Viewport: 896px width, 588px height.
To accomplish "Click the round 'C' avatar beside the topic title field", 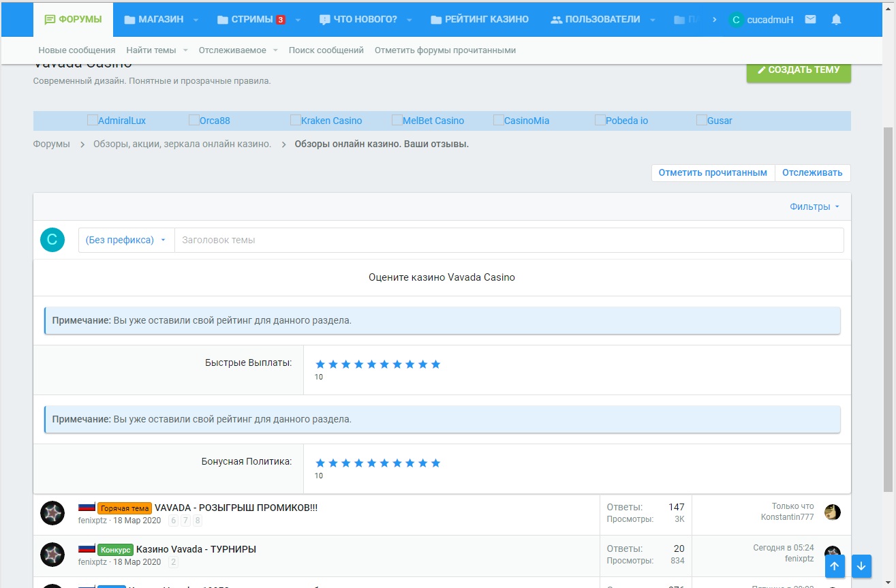I will click(52, 240).
